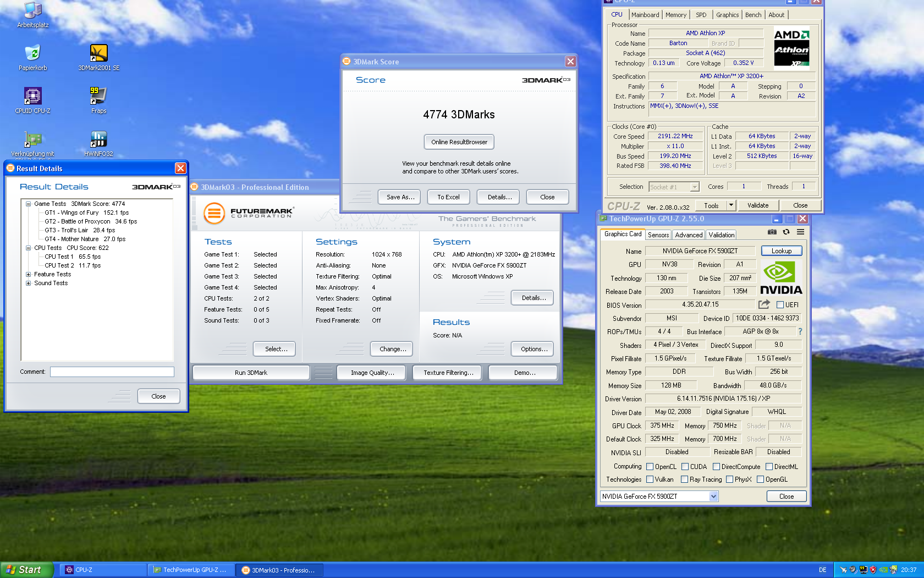Click the 3DMark Score title bar icon
The image size is (924, 578).
click(x=346, y=61)
